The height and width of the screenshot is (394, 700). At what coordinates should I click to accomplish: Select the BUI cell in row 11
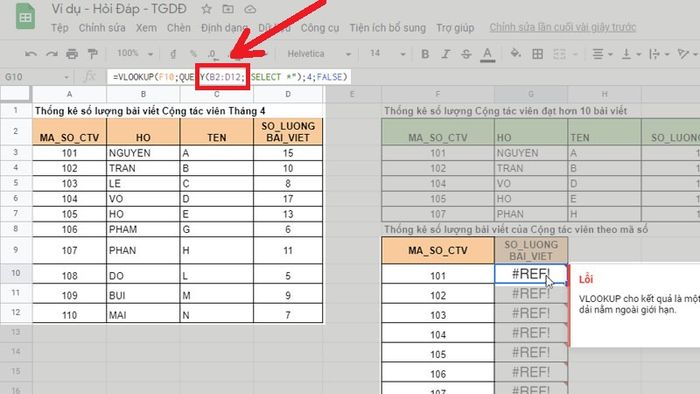pyautogui.click(x=143, y=294)
